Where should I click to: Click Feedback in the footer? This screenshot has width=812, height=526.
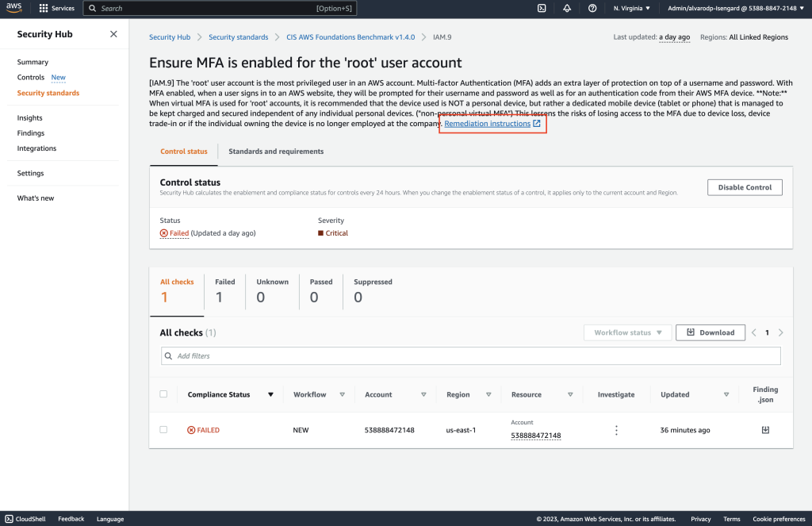(71, 519)
